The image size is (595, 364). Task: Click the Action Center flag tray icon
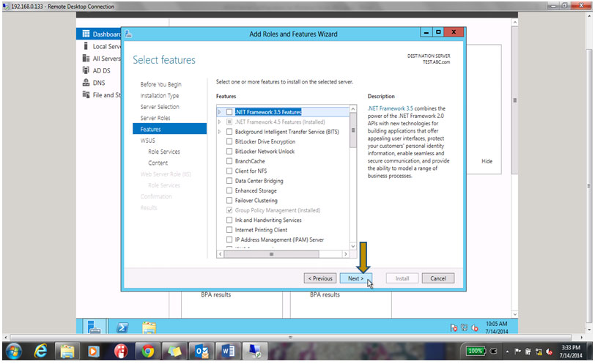[517, 352]
